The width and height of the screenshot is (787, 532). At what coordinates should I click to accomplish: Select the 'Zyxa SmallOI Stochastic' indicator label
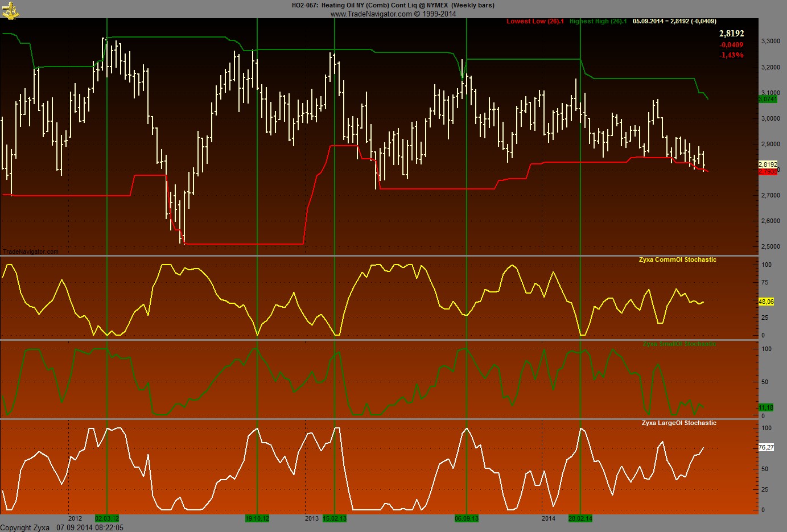[679, 344]
